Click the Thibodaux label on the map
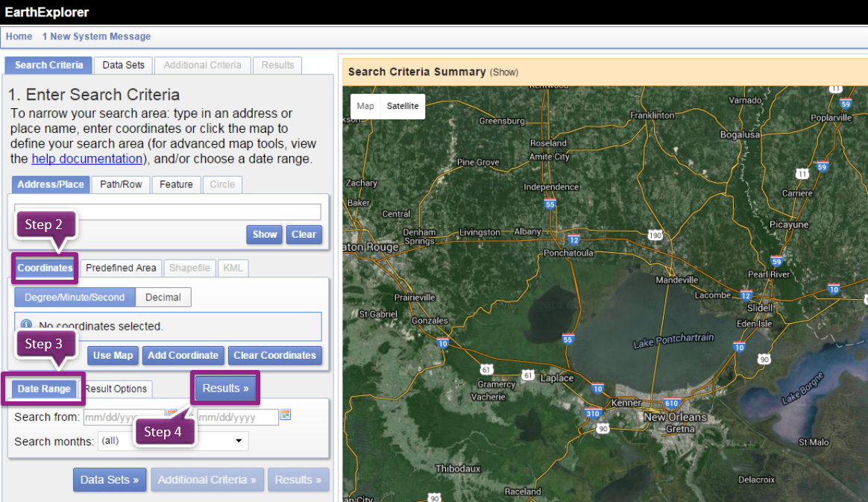The width and height of the screenshot is (868, 502). pos(458,468)
